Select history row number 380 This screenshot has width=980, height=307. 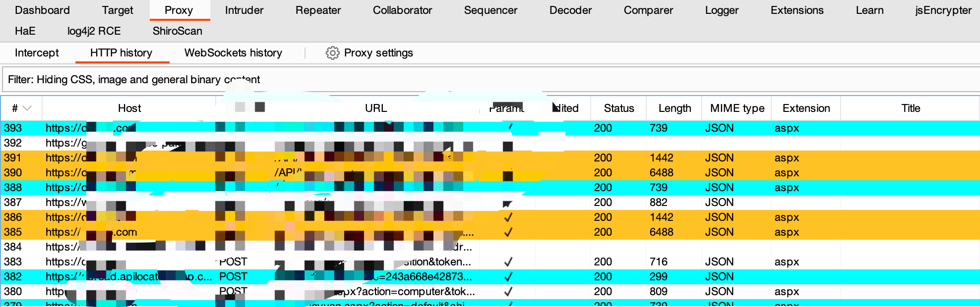(490, 291)
